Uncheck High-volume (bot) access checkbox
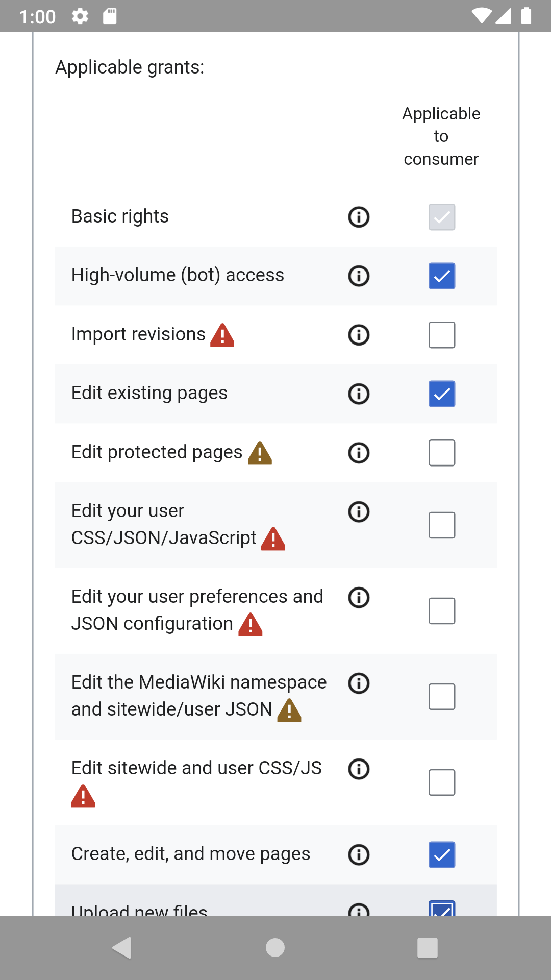This screenshot has height=980, width=551. (442, 276)
